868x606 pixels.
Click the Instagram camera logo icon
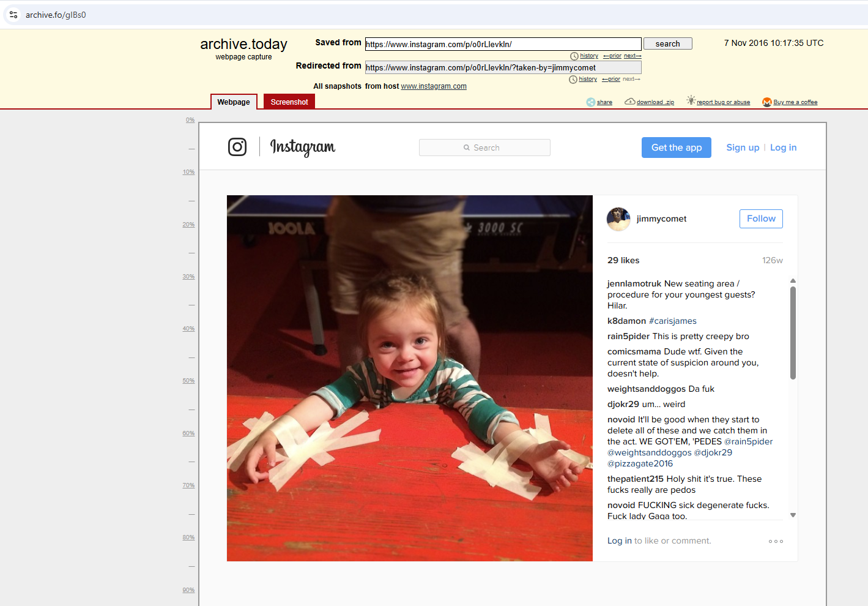237,147
